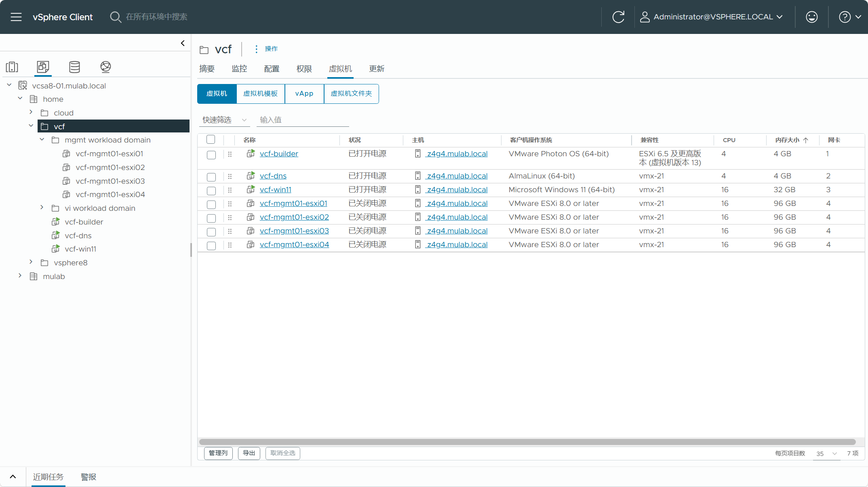Click the 管理列 button
This screenshot has width=868, height=487.
[x=218, y=453]
